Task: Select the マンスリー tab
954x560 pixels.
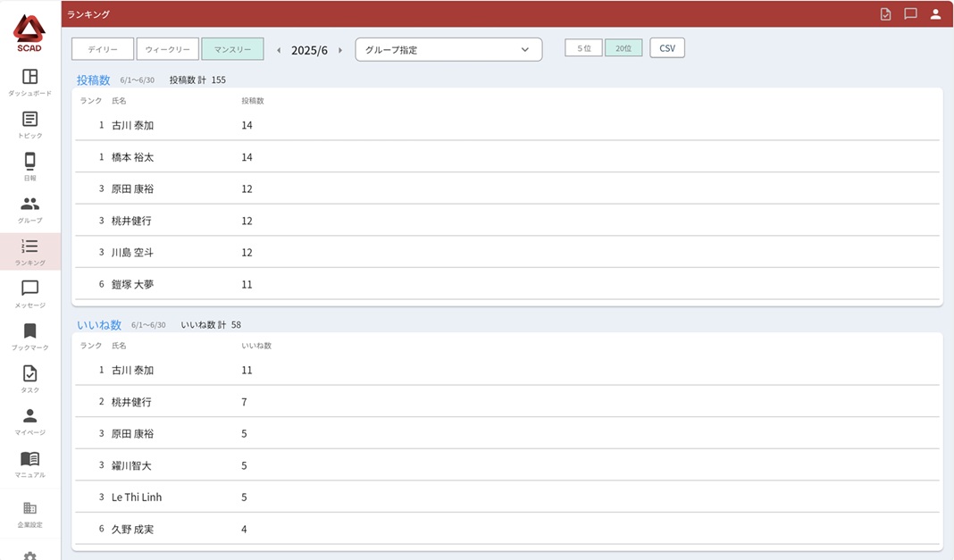Action: pyautogui.click(x=232, y=49)
